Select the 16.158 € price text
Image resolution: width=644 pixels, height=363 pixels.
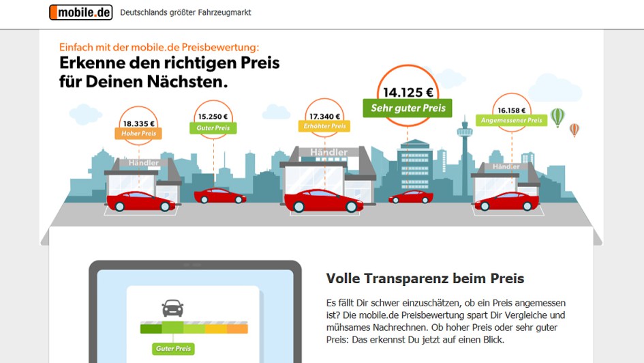pos(511,111)
